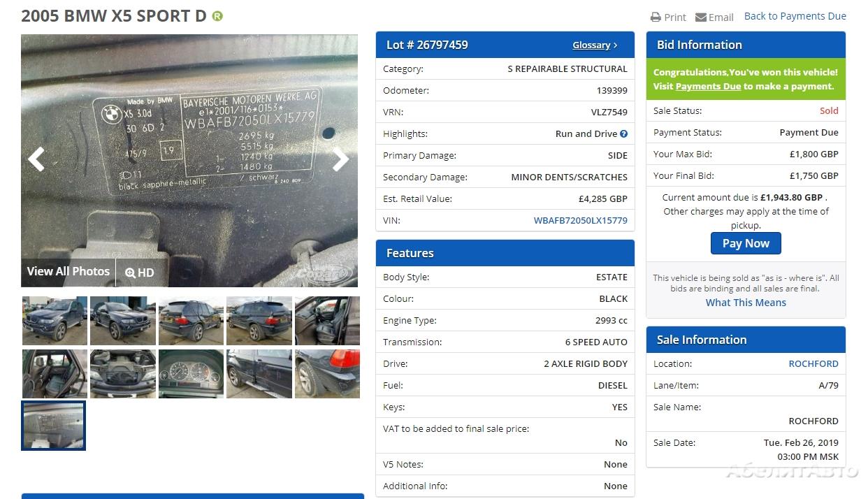Open the Glossary link chevron

615,45
